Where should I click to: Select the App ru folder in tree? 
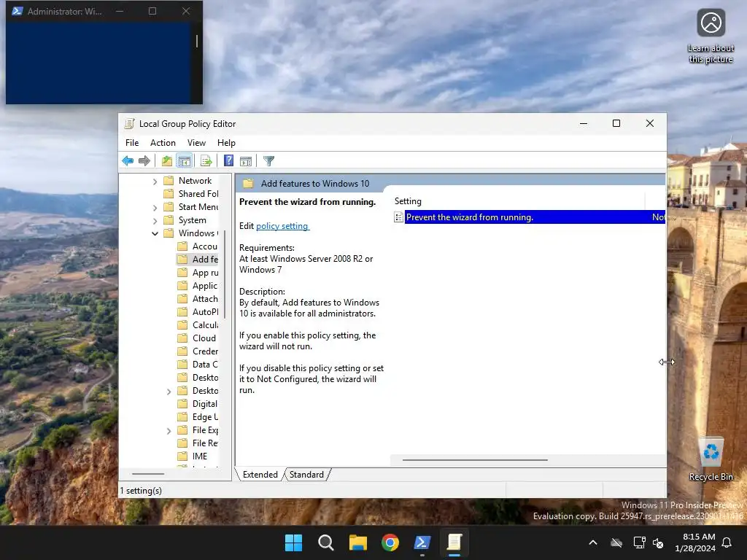point(205,273)
